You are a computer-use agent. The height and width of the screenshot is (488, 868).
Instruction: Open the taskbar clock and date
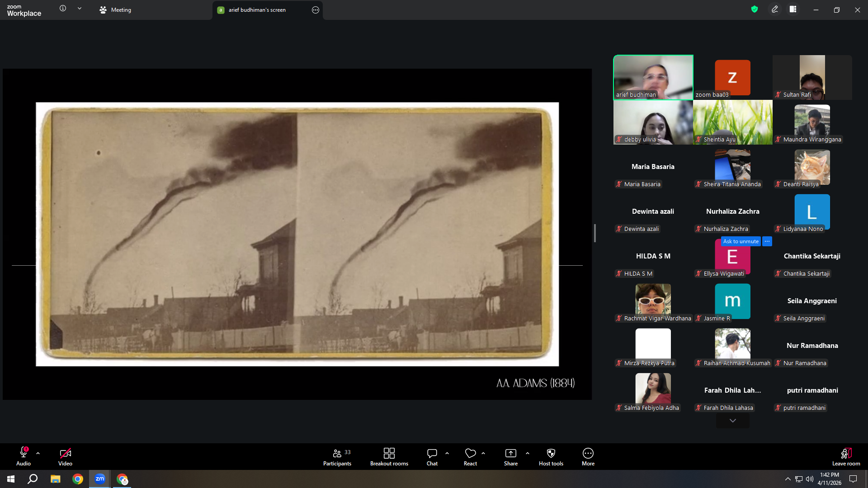point(830,479)
